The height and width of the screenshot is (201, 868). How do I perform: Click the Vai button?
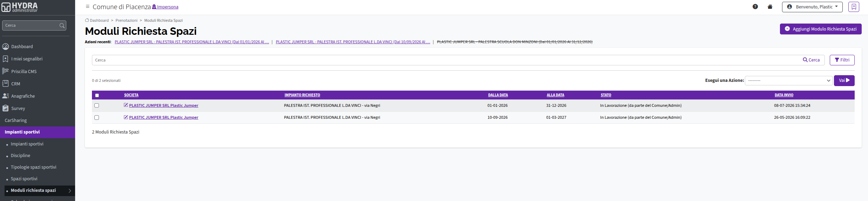click(844, 80)
